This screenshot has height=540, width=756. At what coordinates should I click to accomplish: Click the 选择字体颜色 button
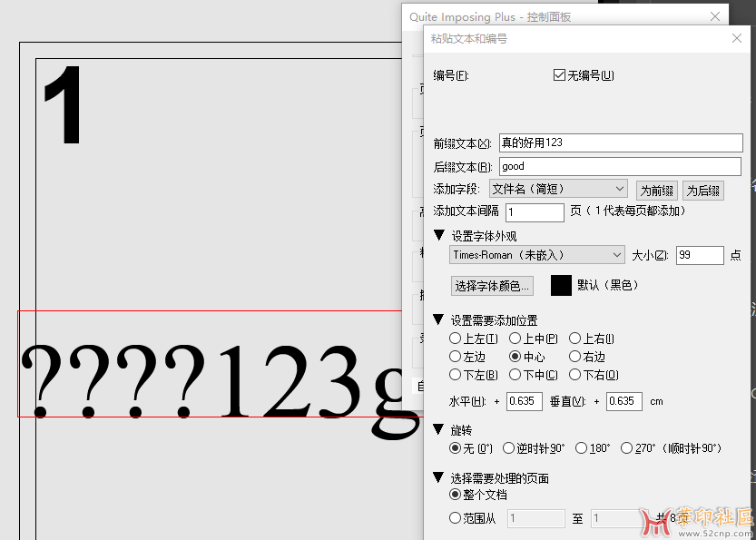click(x=492, y=286)
